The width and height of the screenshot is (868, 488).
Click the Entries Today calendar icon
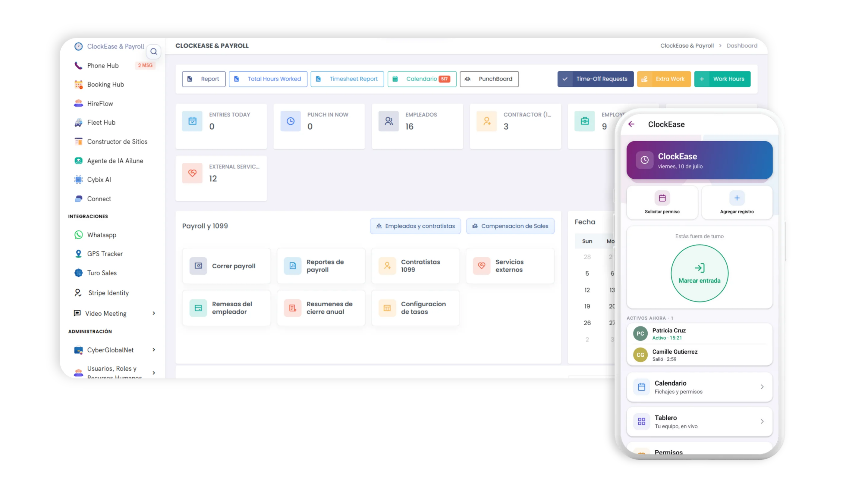coord(192,121)
